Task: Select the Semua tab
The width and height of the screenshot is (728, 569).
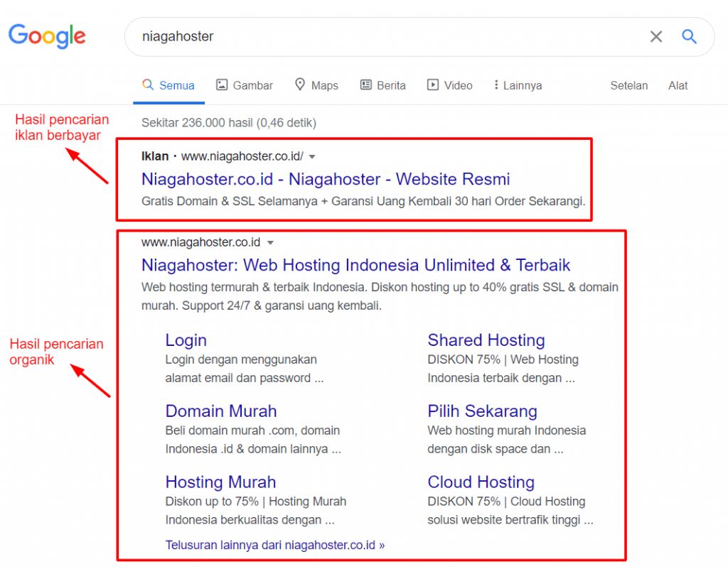Action: [168, 85]
